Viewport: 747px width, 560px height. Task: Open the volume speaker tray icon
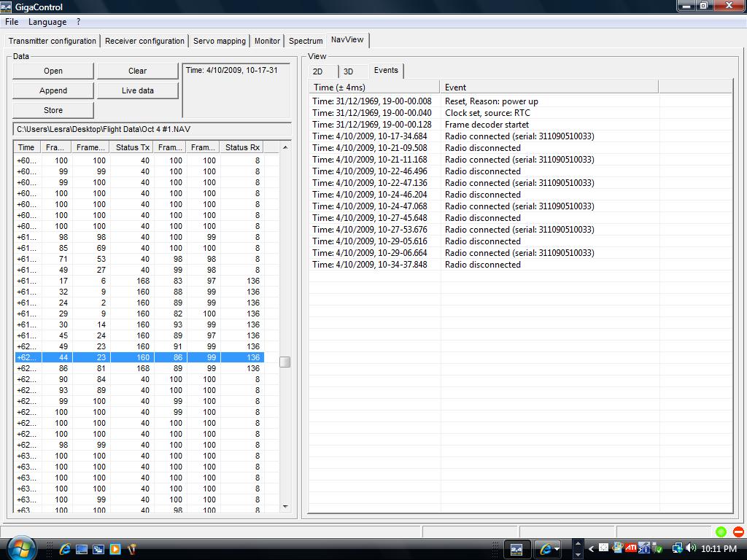pos(691,548)
